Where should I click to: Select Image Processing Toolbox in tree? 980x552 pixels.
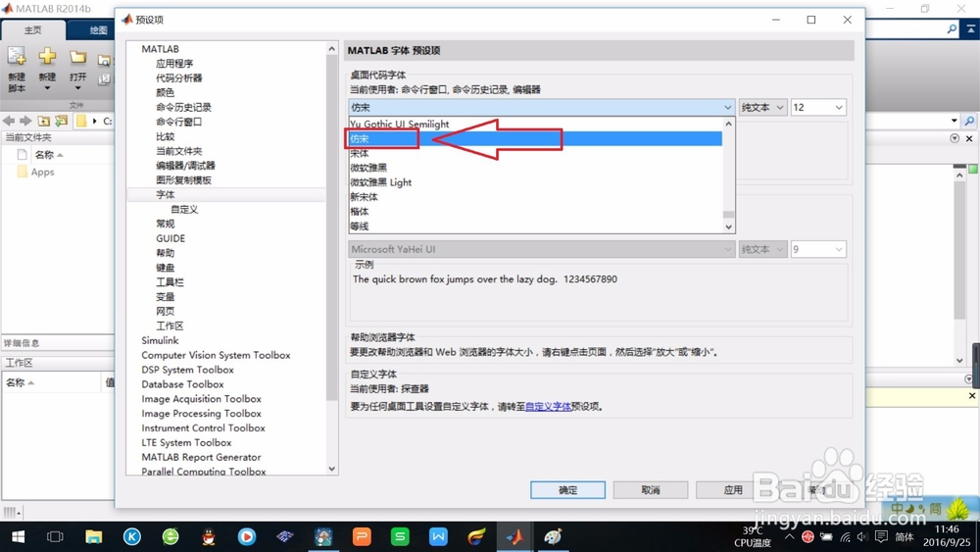click(x=201, y=413)
